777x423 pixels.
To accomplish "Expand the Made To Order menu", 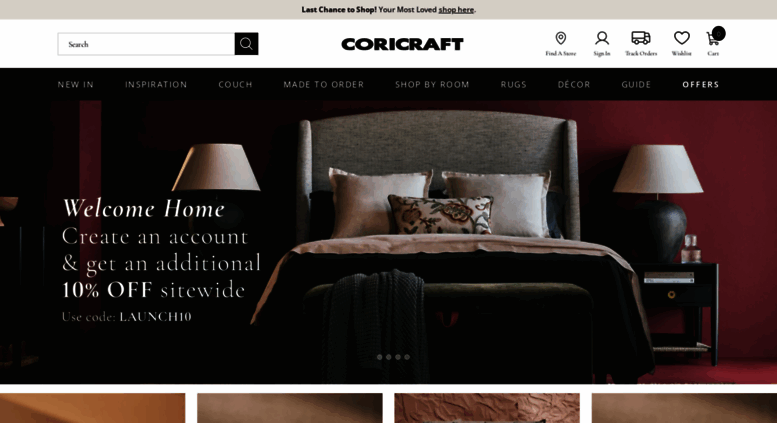I will 324,85.
